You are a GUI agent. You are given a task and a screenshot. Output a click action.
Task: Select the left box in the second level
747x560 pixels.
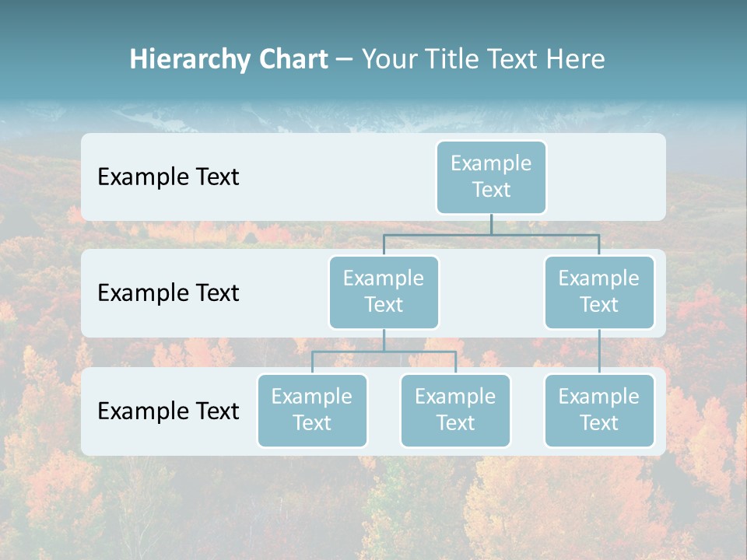pyautogui.click(x=384, y=292)
